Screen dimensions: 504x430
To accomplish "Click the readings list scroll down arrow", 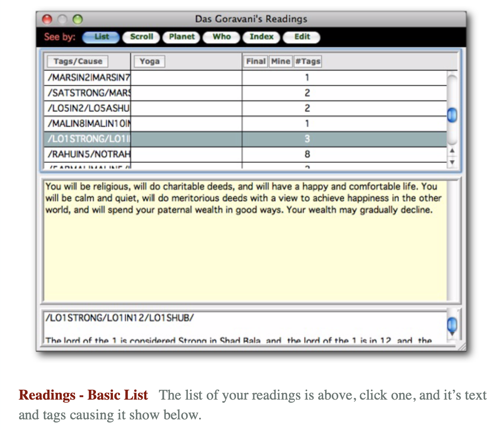I will (x=452, y=162).
